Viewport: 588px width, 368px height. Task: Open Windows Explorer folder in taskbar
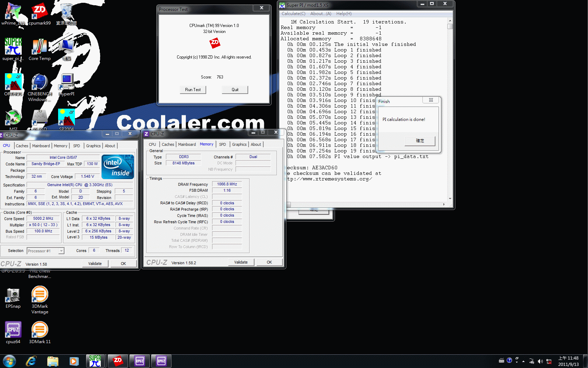(x=52, y=361)
